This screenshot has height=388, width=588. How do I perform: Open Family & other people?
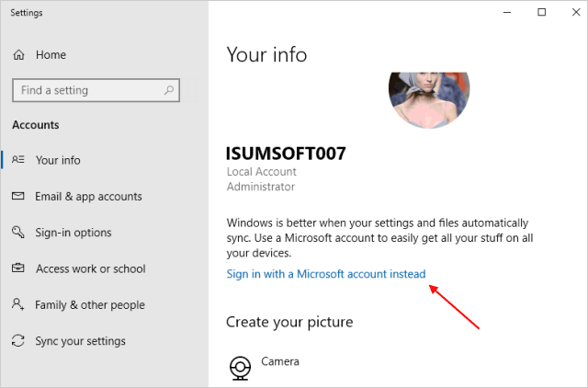point(90,304)
